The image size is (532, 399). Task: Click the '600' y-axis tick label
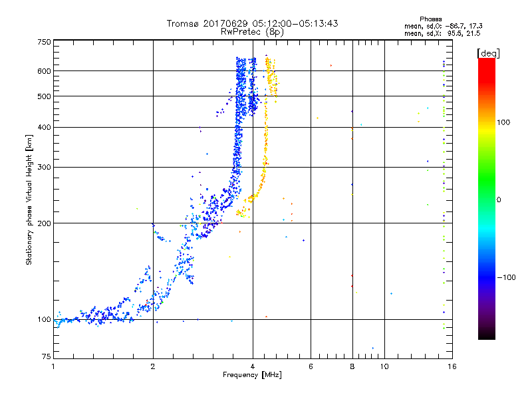point(45,71)
